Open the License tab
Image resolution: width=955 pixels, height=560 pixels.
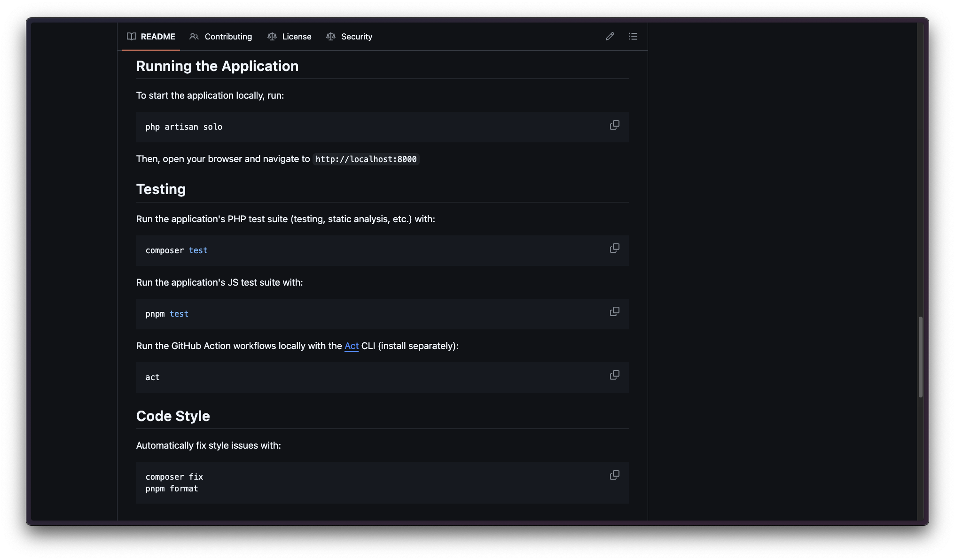point(290,37)
